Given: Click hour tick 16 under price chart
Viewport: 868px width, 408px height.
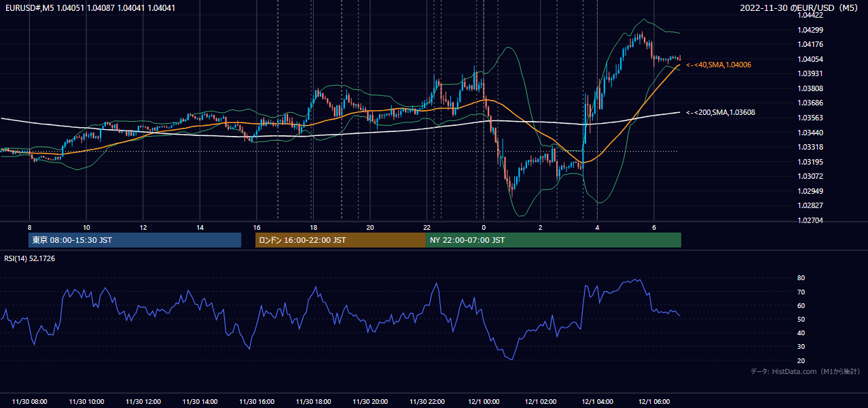Looking at the screenshot, I should click(x=257, y=227).
